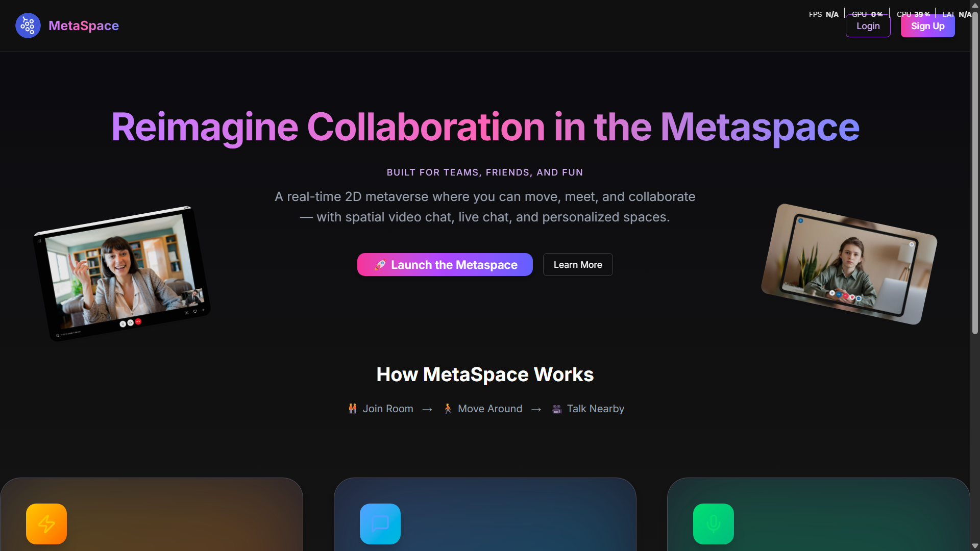The width and height of the screenshot is (980, 551).
Task: Click the right tablet image with girl
Action: coord(848,264)
